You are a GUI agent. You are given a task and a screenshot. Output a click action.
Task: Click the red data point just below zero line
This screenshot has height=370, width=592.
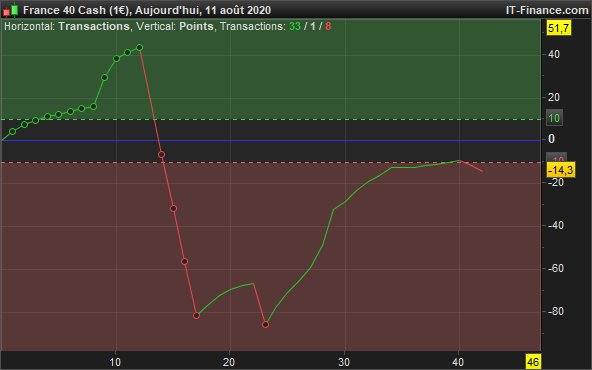161,154
